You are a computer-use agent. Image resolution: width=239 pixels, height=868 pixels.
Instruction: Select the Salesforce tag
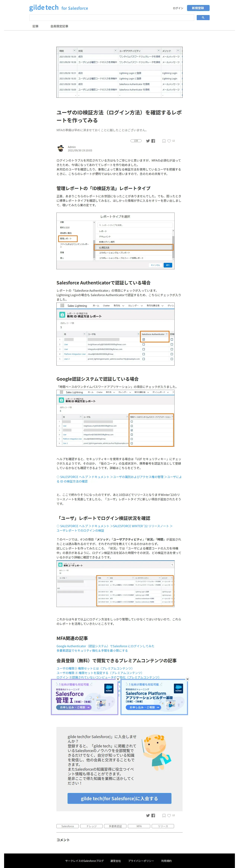coord(67,826)
